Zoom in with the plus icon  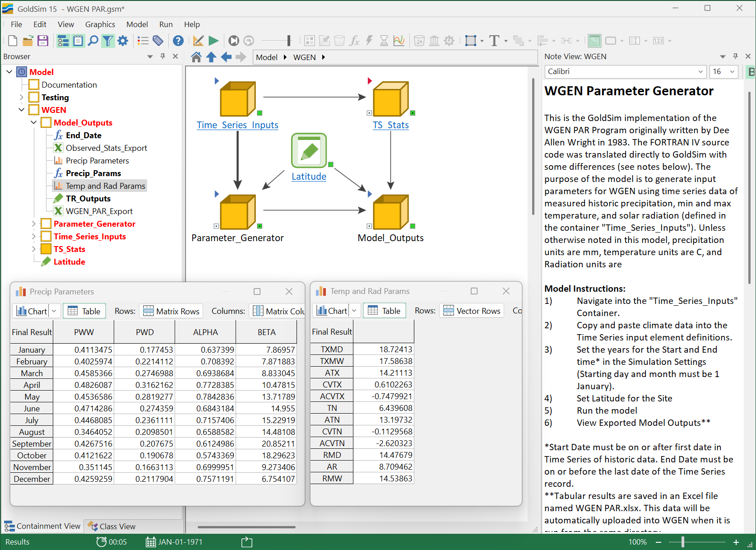pos(736,542)
